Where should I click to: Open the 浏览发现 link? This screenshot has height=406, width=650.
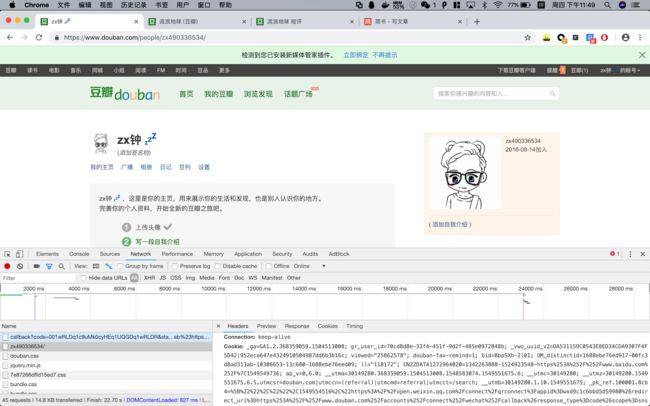pyautogui.click(x=258, y=94)
